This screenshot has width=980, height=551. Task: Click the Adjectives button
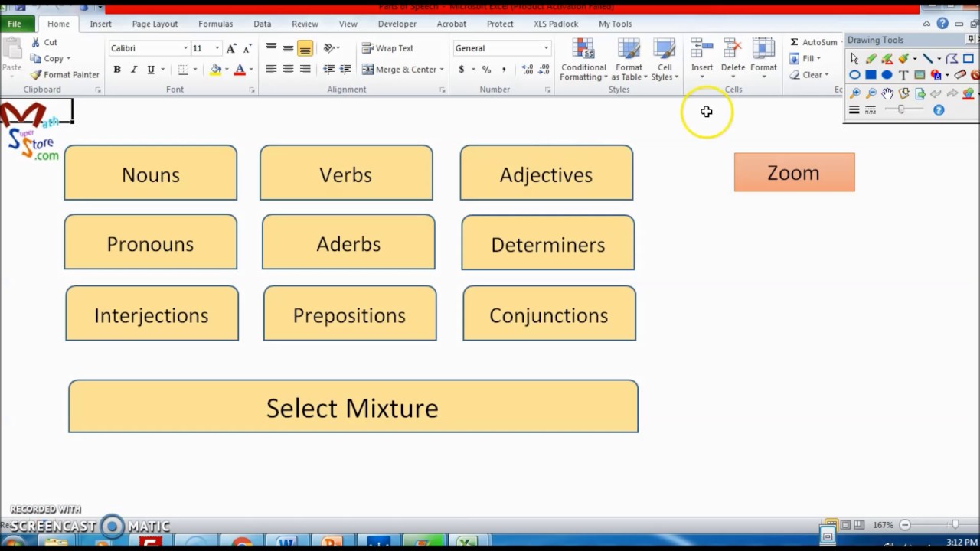click(547, 173)
